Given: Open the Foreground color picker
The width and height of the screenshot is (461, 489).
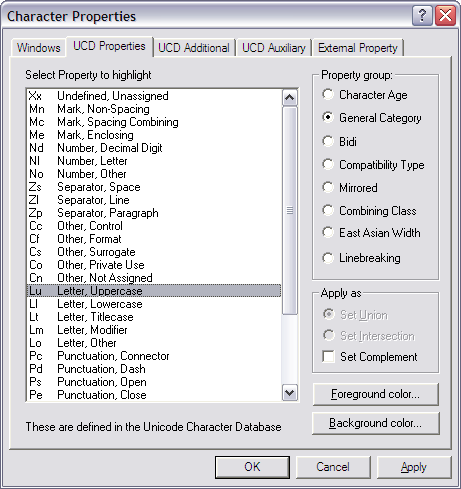Looking at the screenshot, I should coord(376,394).
